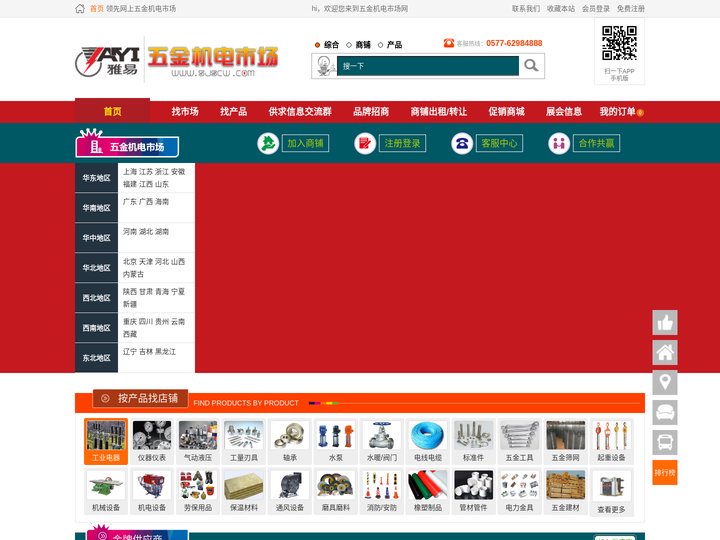Open the 首页 navigation tab

pyautogui.click(x=112, y=111)
